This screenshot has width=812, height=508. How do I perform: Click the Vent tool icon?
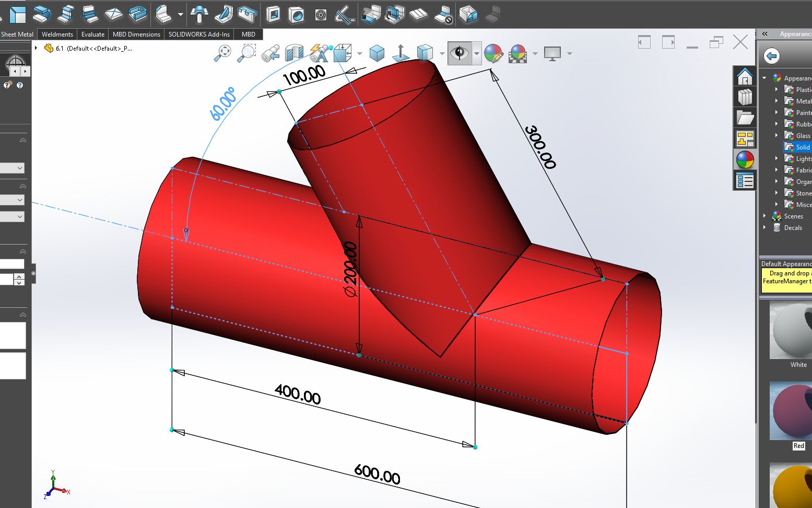tap(320, 15)
